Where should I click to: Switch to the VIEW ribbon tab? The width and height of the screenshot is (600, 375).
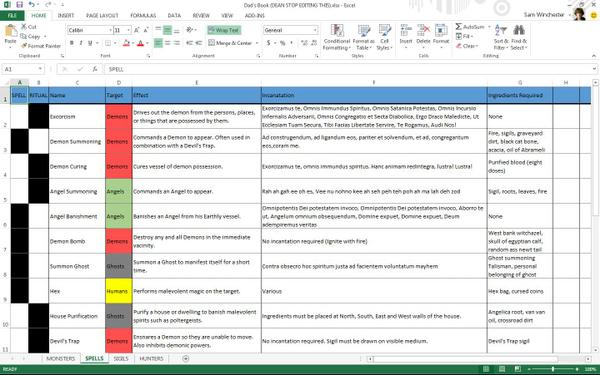(227, 15)
